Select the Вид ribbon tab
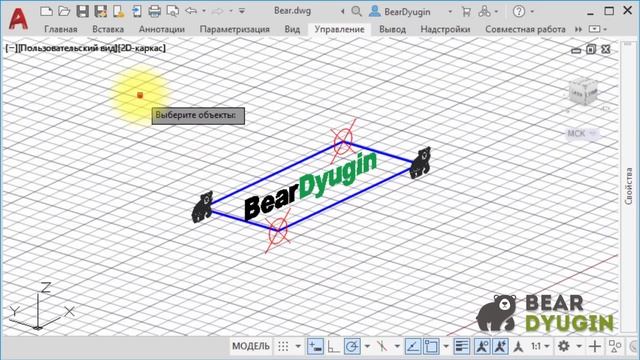This screenshot has width=640, height=360. 292,29
